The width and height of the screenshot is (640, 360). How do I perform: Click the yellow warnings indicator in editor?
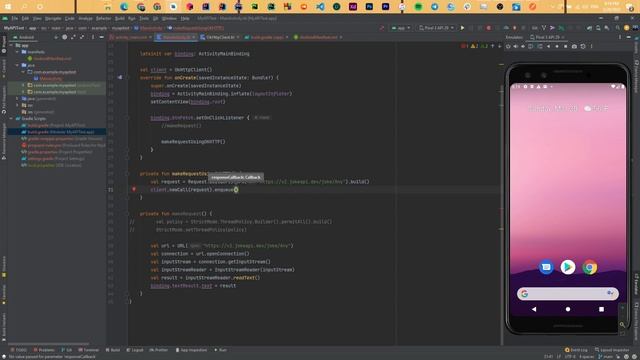click(x=474, y=46)
